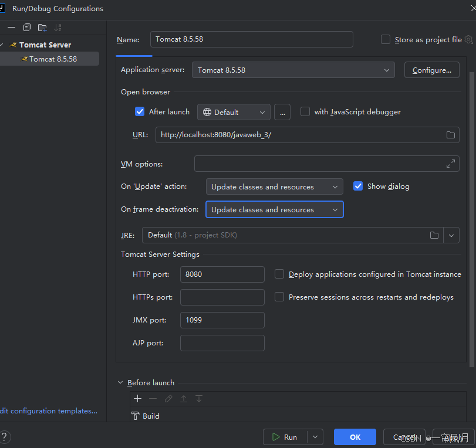
Task: Edit Before launch task pencil icon
Action: [168, 399]
